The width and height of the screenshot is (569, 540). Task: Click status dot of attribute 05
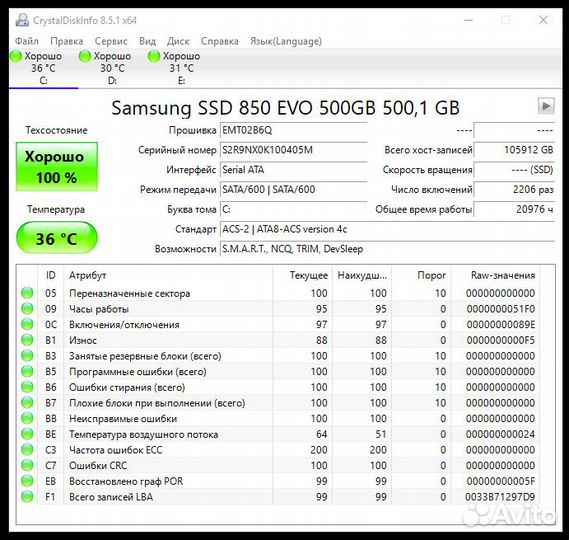pyautogui.click(x=27, y=293)
